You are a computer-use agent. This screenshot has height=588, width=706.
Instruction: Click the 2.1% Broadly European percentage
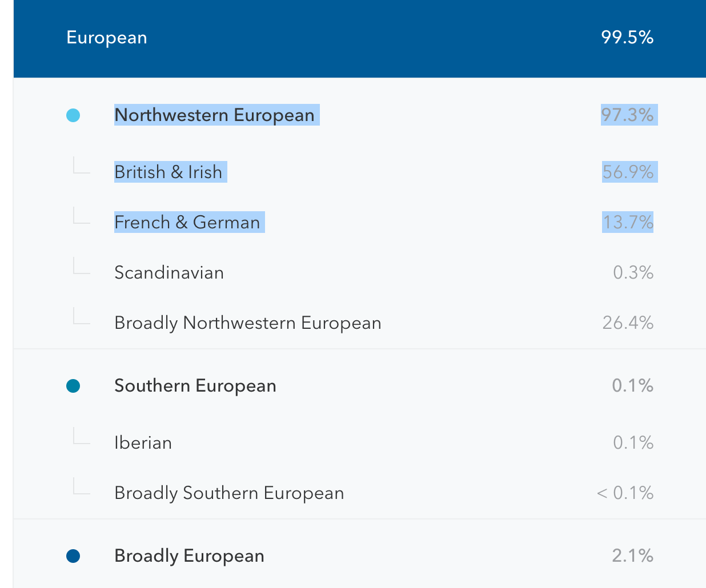(x=632, y=556)
